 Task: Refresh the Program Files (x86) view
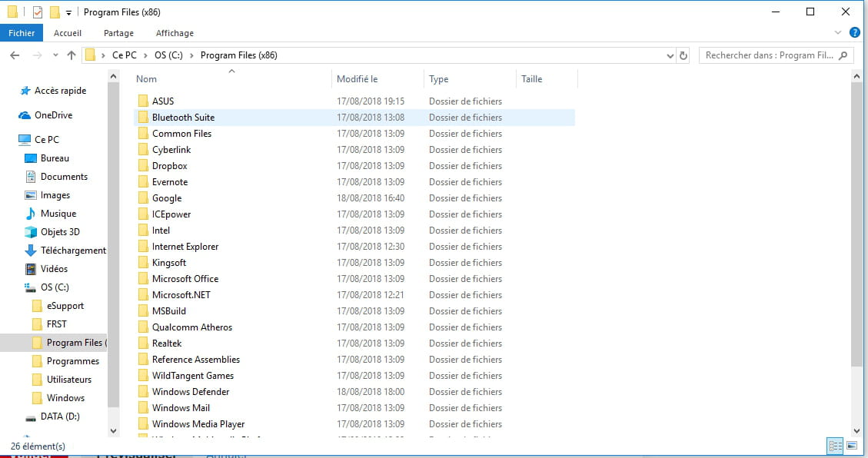pyautogui.click(x=683, y=55)
